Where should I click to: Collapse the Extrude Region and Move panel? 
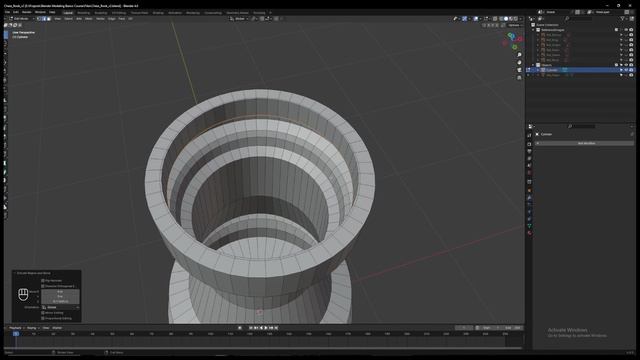coord(15,273)
